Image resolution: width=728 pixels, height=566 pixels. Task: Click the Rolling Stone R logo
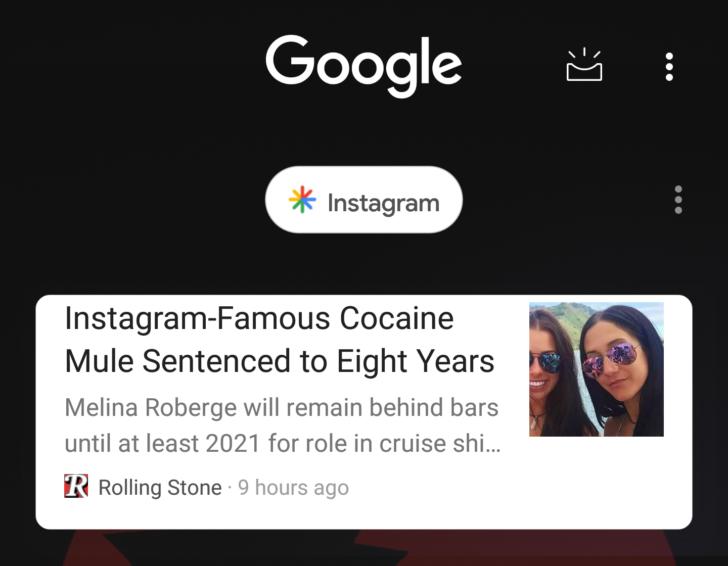click(76, 486)
